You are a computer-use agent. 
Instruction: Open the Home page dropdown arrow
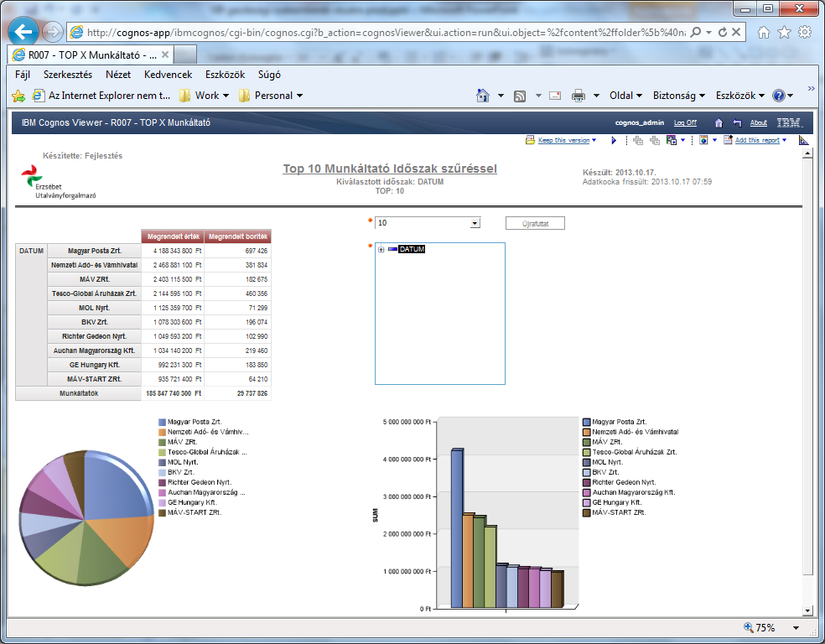point(501,96)
